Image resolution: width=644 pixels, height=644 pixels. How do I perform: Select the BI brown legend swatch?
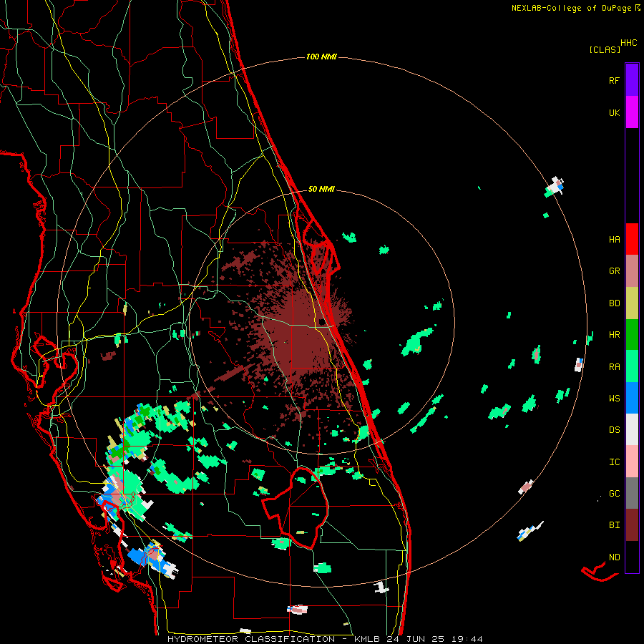[632, 525]
